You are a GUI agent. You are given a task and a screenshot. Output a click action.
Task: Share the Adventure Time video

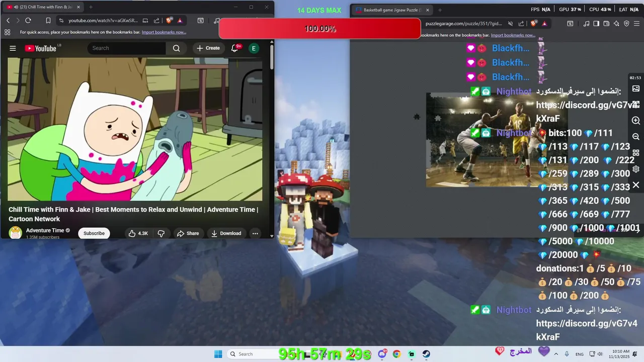188,233
